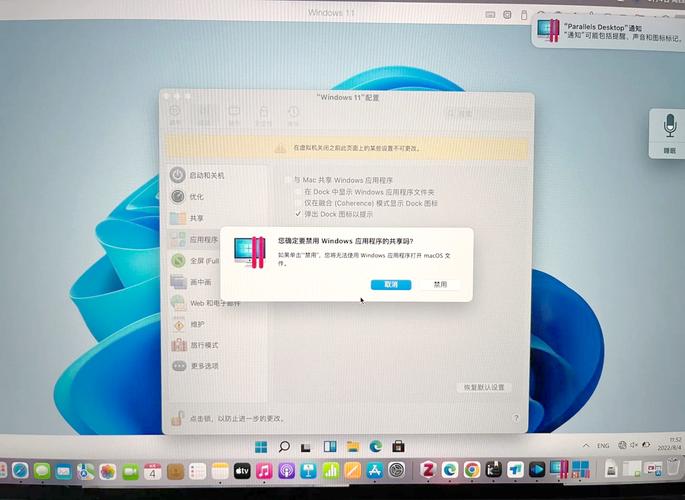Image resolution: width=685 pixels, height=500 pixels.
Task: Open Parallels Desktop in the macOS Dock
Action: click(x=559, y=469)
